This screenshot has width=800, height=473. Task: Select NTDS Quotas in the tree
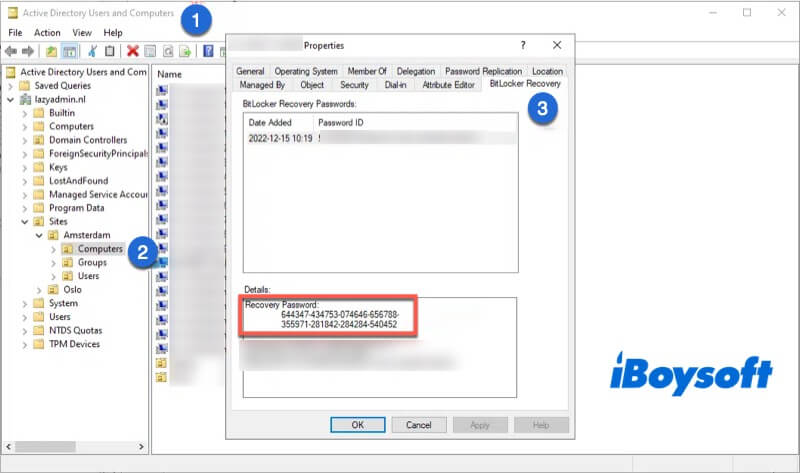[x=76, y=331]
